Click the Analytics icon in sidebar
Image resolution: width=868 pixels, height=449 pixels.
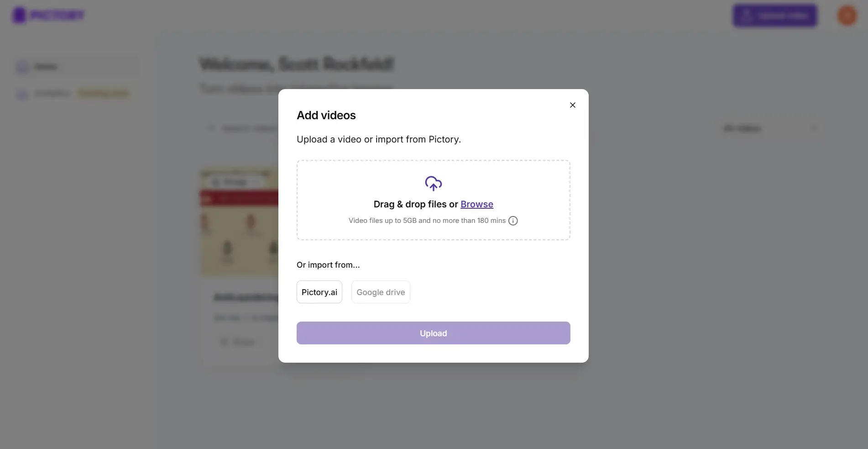click(22, 94)
